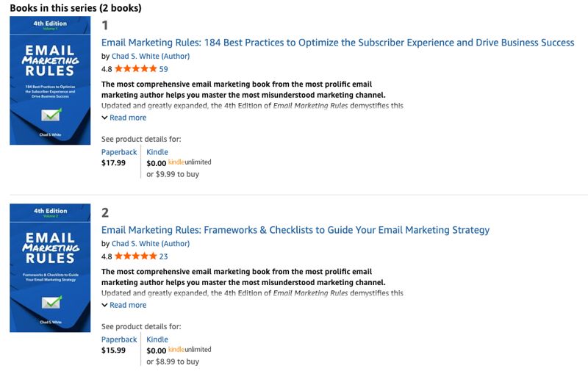Viewport: 588px width, 374px height.
Task: Open the 59 reviews count link
Action: (163, 69)
